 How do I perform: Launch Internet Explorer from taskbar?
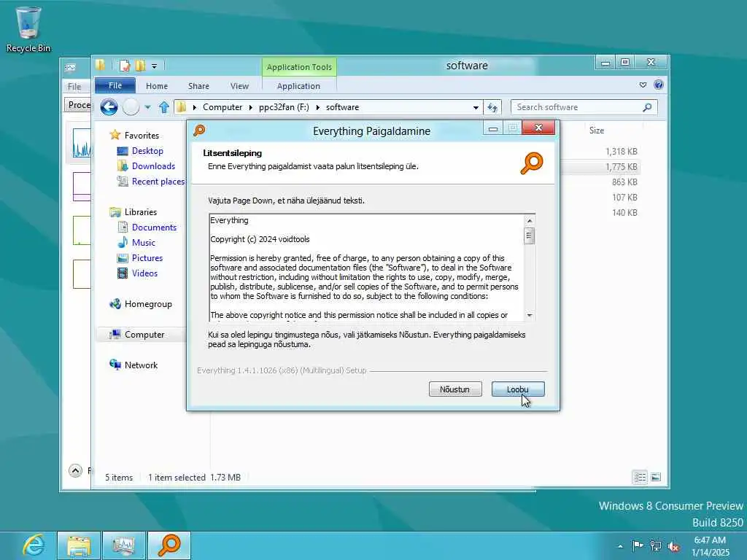coord(34,545)
